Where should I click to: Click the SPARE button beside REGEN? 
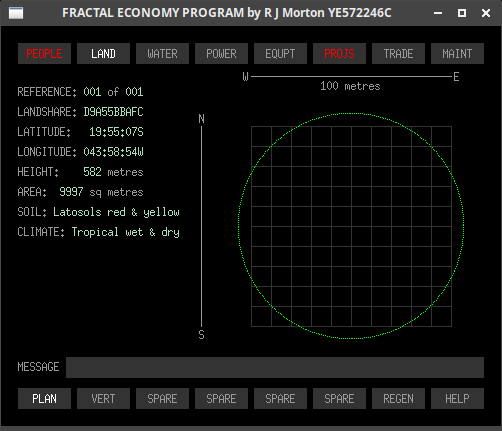[339, 398]
